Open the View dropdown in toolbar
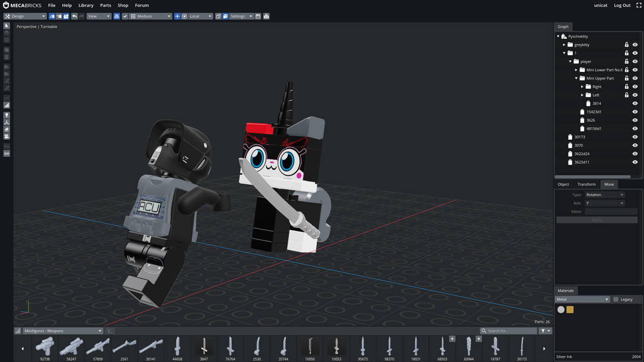The height and width of the screenshot is (362, 644). coord(98,16)
